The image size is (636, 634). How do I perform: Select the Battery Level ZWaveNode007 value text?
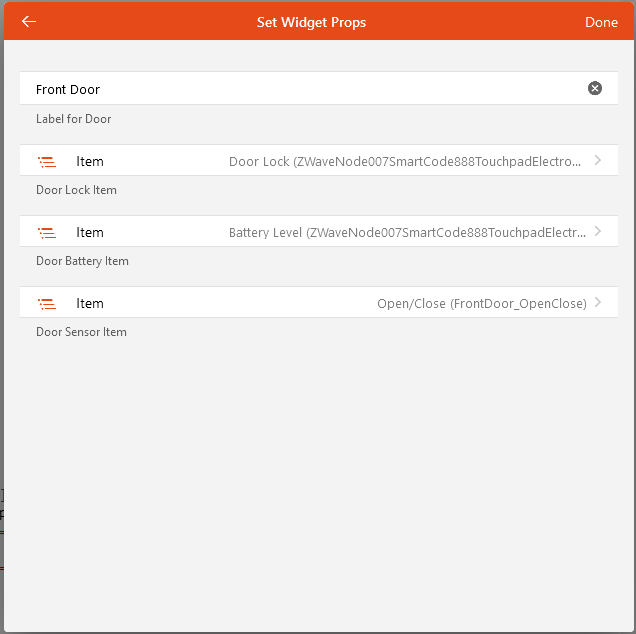pos(407,232)
